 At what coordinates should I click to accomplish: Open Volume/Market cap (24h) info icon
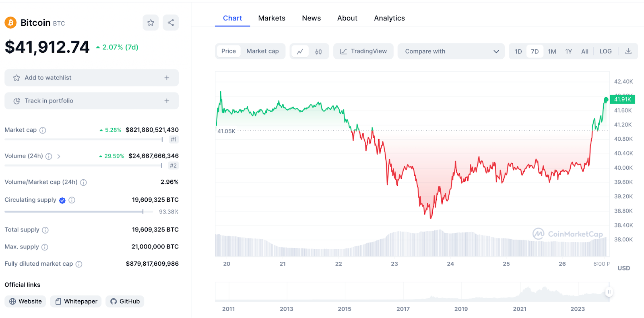coord(83,183)
